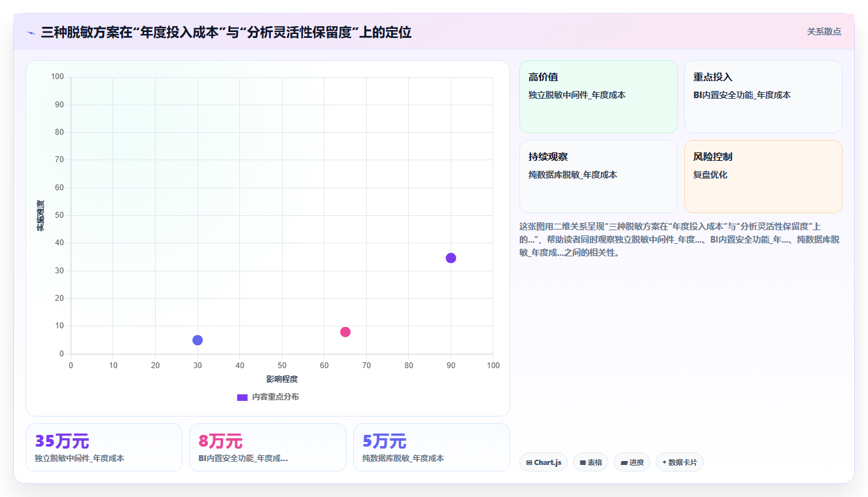Select the Chart.js tag chip
Viewport: 868px width, 497px height.
pos(544,462)
